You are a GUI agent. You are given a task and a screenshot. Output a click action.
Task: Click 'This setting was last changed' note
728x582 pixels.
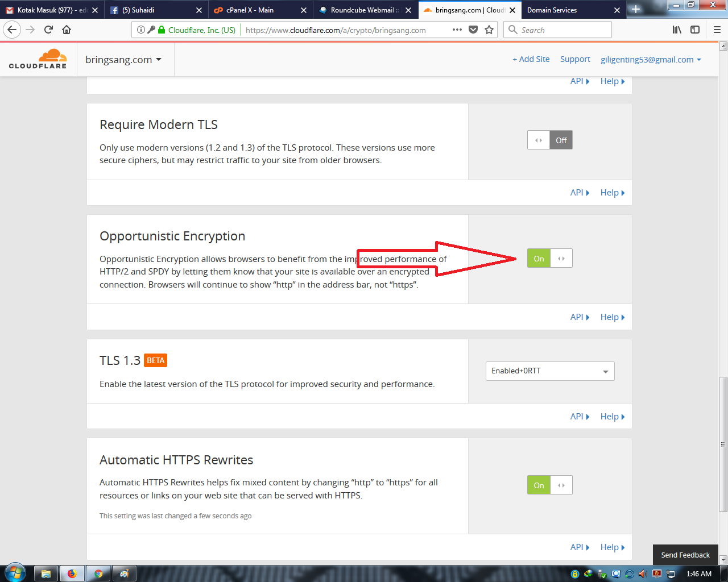(175, 516)
